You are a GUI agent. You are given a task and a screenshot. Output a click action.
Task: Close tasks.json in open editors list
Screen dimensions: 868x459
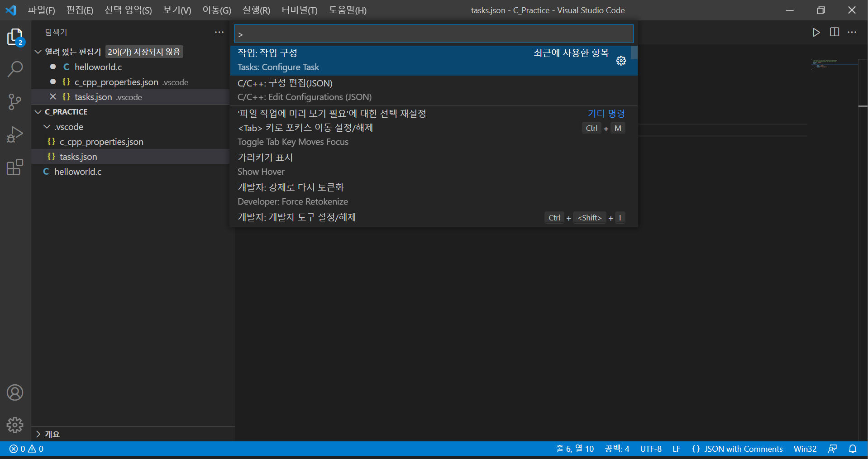[x=53, y=97]
